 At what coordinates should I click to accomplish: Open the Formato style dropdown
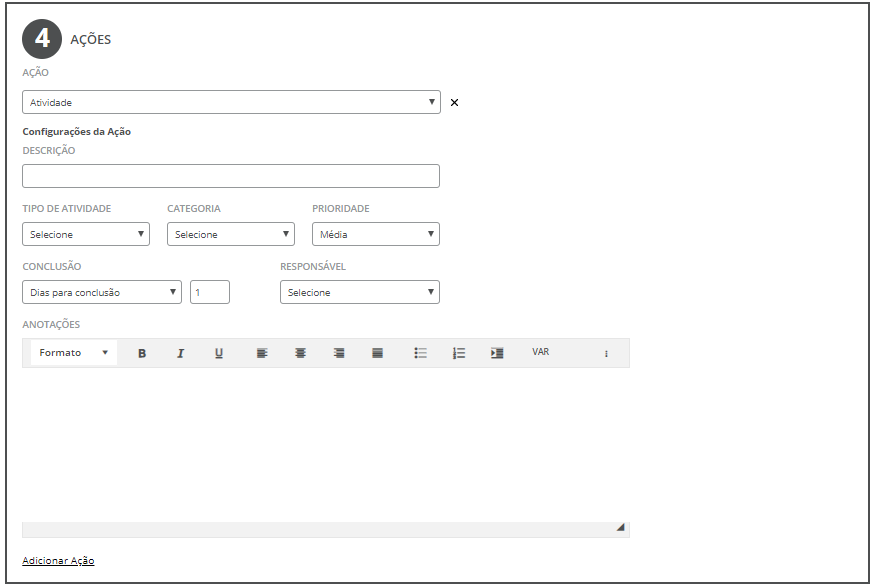pyautogui.click(x=74, y=353)
